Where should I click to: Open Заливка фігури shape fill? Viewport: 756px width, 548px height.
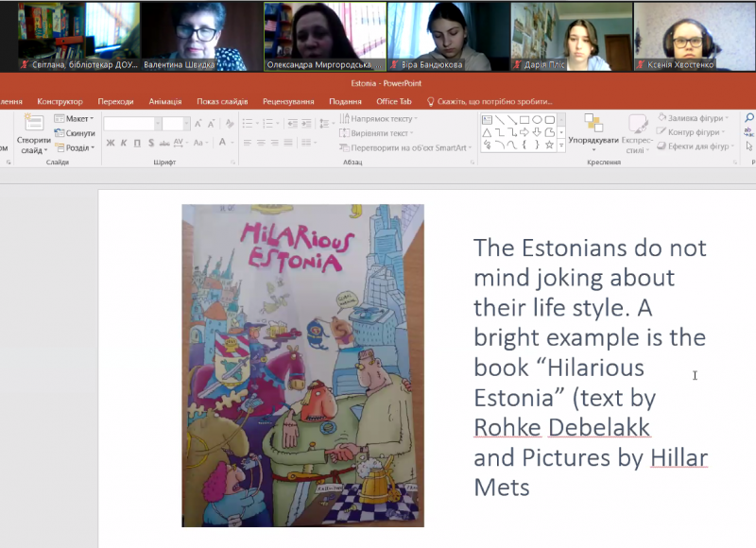point(694,117)
